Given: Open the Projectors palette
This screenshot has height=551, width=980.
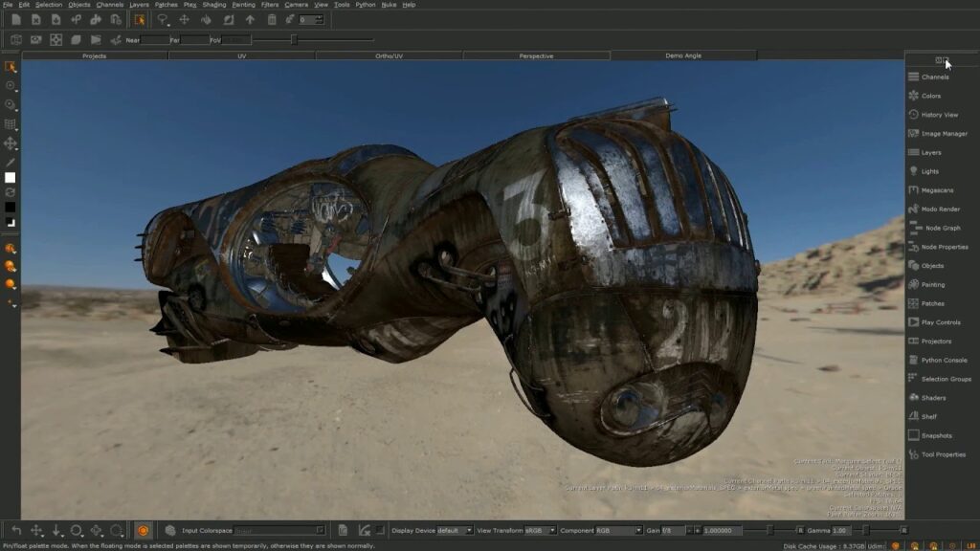Looking at the screenshot, I should (936, 342).
